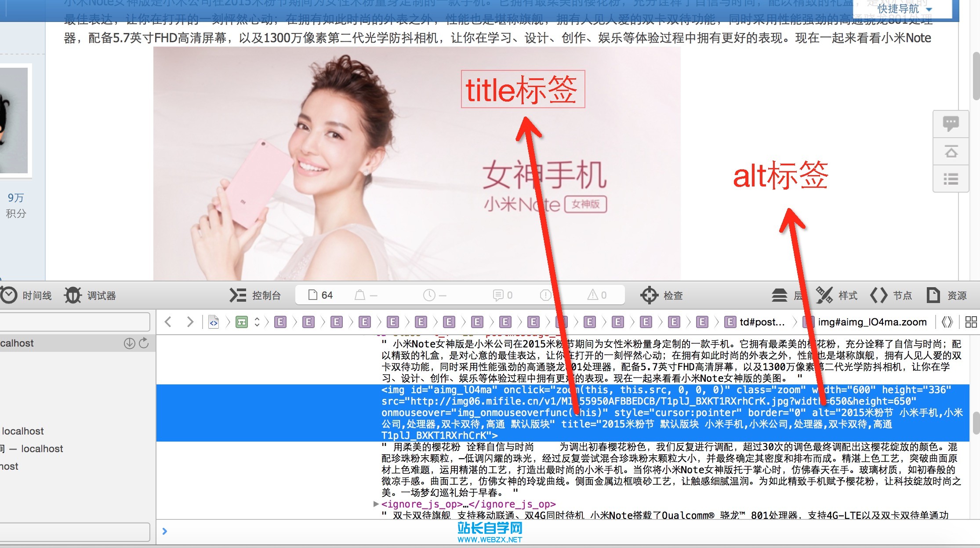Click the reload icon next to localhost

[144, 343]
